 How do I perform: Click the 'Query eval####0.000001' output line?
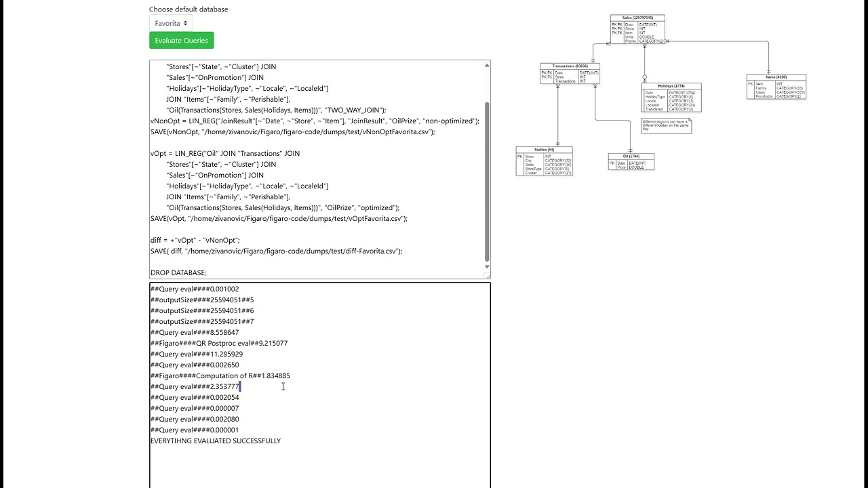pos(195,430)
